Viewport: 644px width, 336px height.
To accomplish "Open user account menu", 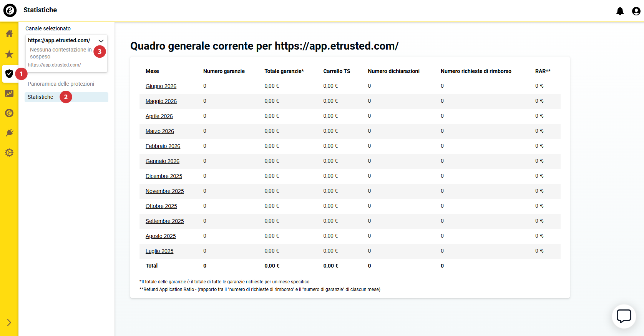I will 636,11.
